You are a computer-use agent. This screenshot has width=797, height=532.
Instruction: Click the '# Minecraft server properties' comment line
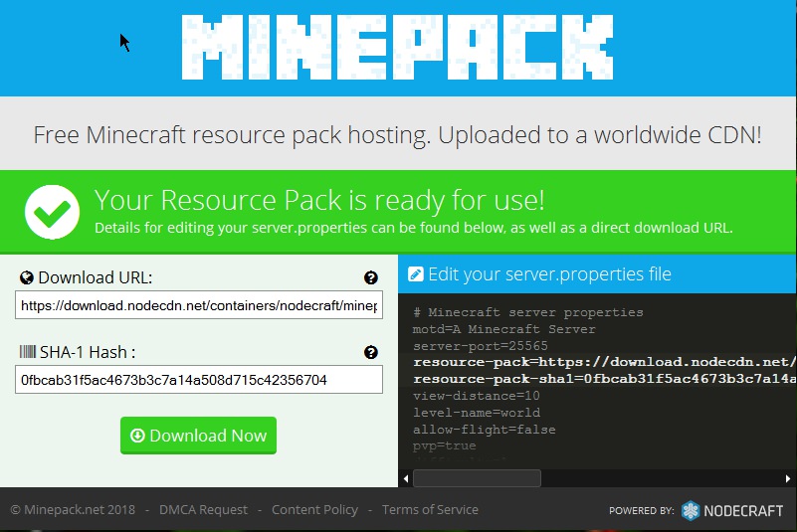point(528,312)
